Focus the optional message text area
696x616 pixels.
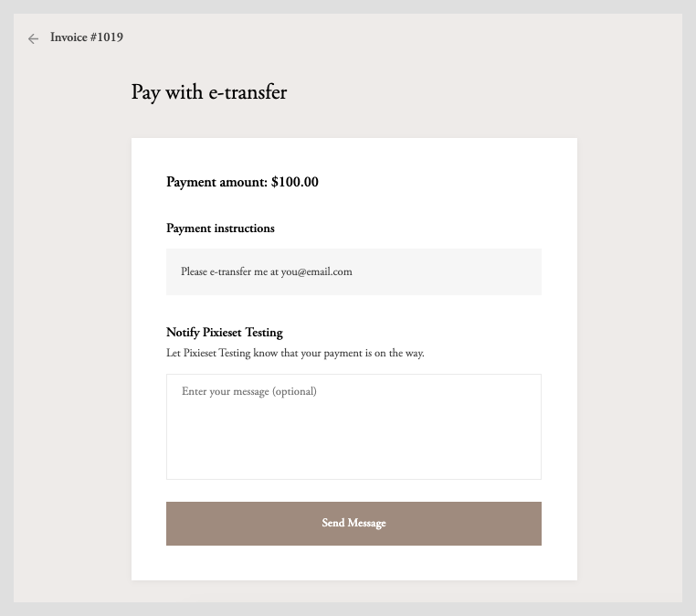[353, 426]
